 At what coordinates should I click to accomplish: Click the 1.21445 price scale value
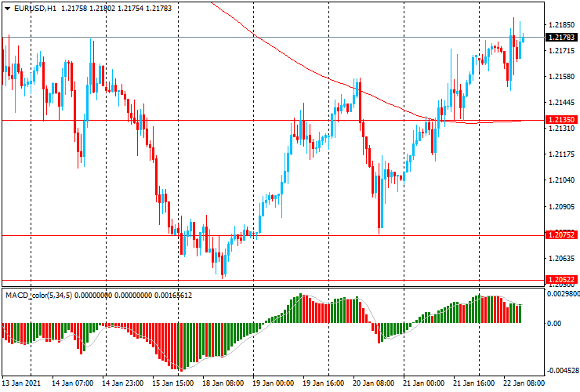tap(561, 103)
